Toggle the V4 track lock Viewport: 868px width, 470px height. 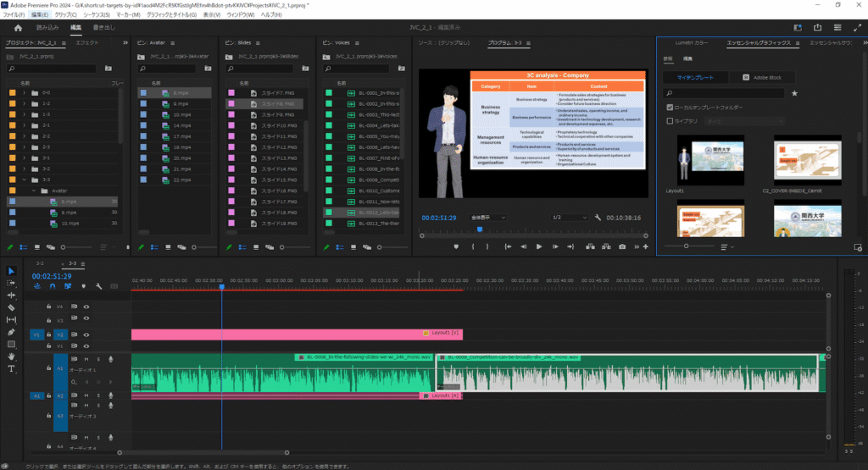48,307
